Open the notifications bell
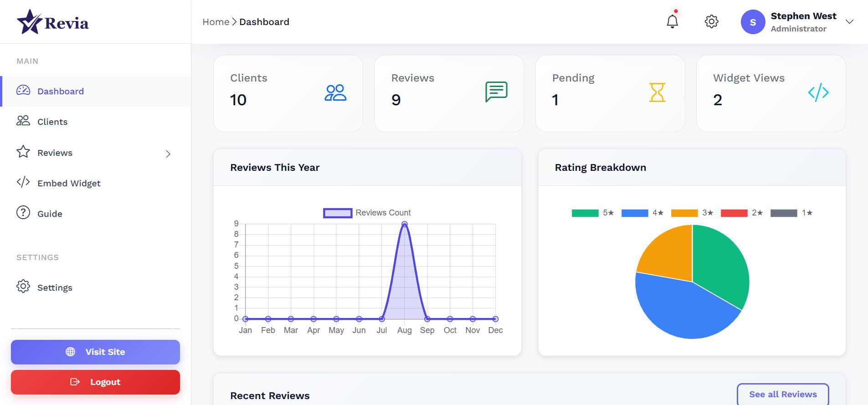 672,21
